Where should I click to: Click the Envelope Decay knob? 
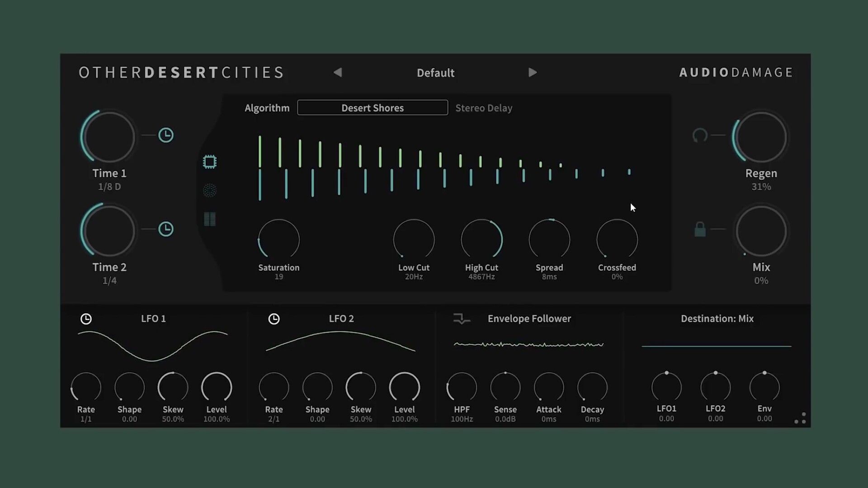[592, 387]
